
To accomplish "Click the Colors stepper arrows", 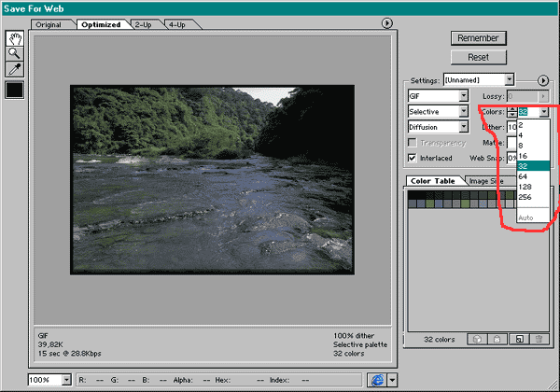I will pyautogui.click(x=512, y=112).
